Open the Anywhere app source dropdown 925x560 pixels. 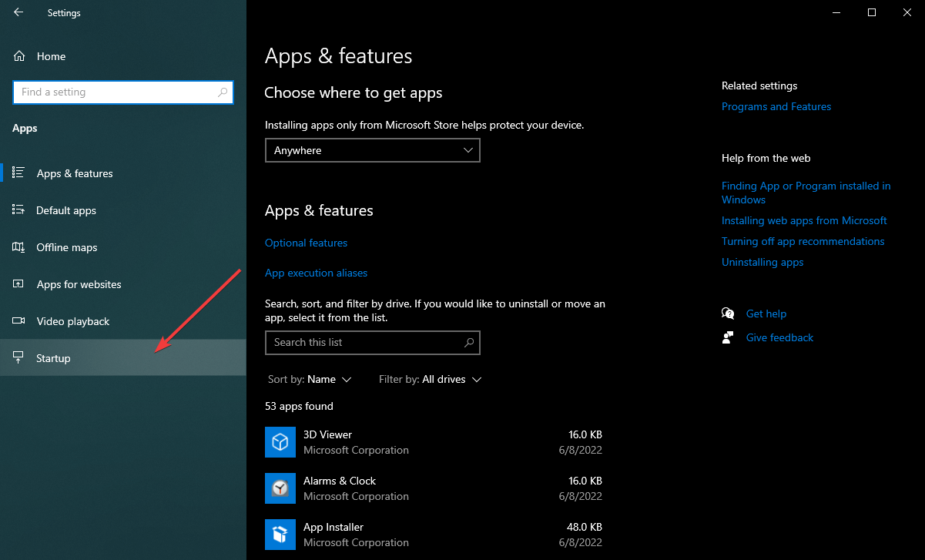coord(373,150)
